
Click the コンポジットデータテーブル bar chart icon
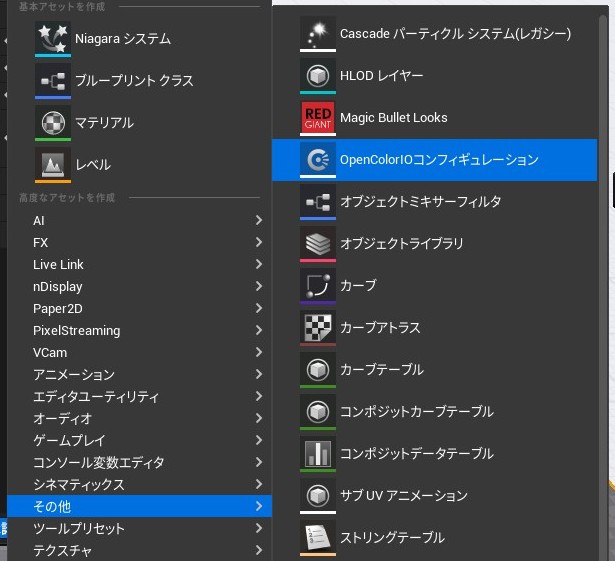coord(318,454)
